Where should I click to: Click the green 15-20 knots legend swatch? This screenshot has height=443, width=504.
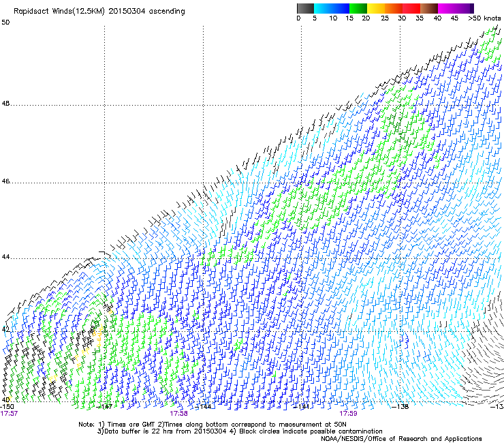pos(358,8)
